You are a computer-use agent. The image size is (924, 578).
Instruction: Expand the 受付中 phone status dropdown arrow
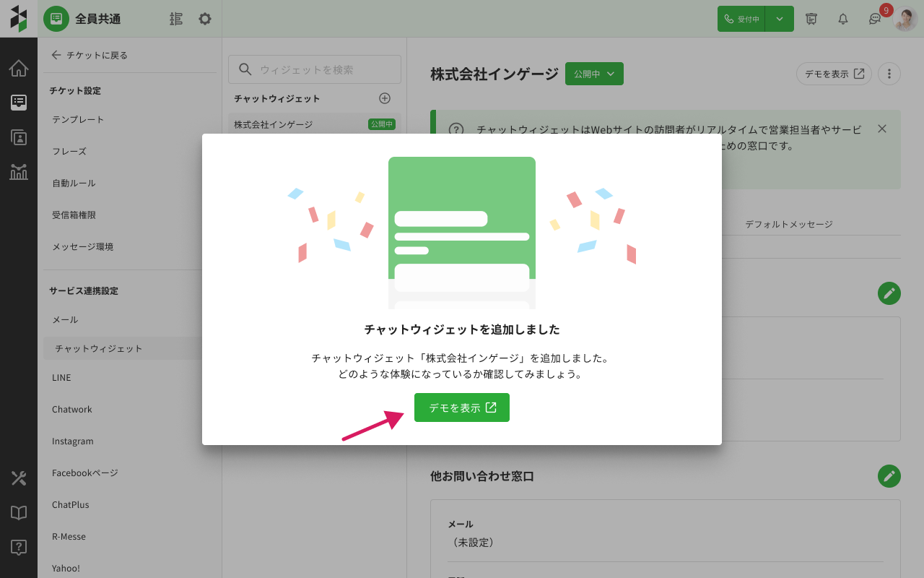click(780, 20)
